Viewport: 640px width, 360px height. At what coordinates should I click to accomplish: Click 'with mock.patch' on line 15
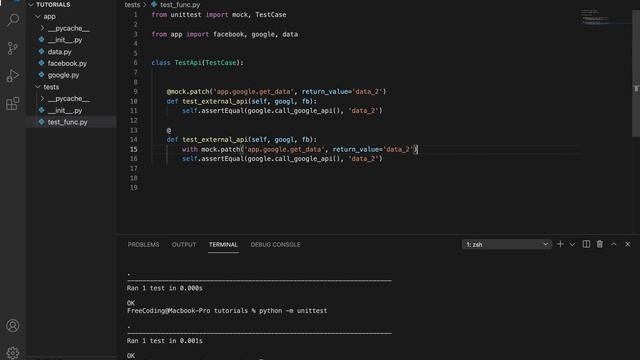click(211, 149)
